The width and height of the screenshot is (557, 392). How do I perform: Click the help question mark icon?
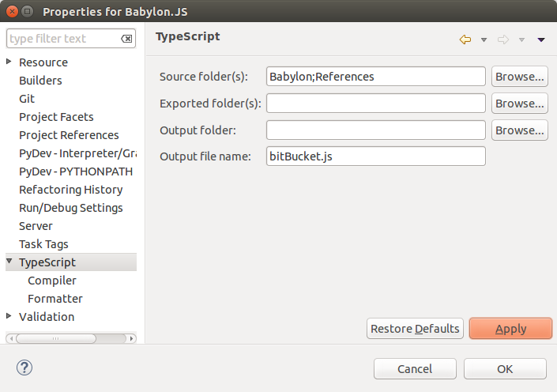pyautogui.click(x=24, y=367)
